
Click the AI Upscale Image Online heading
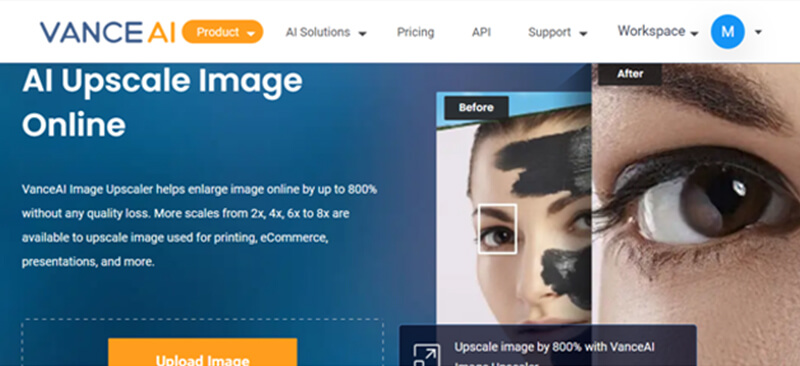click(162, 102)
